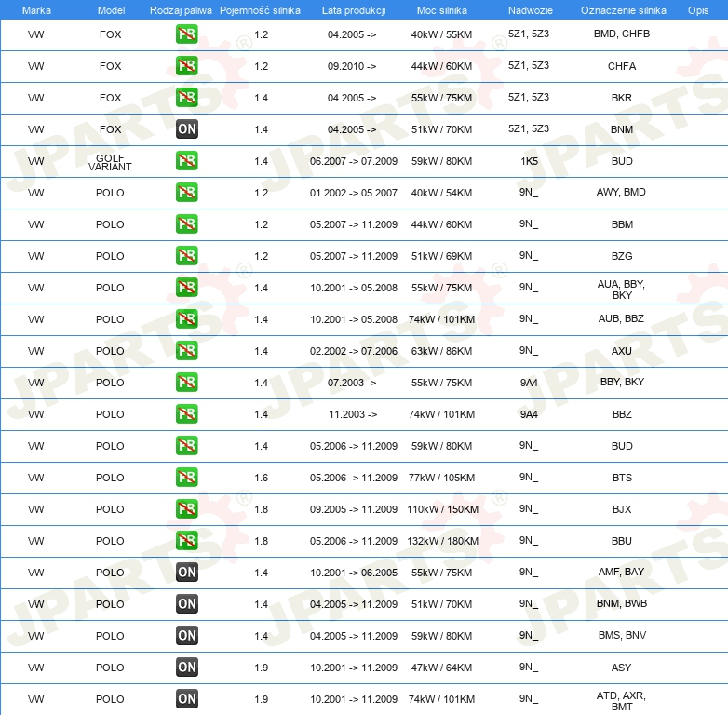Click diesel ON icon in POLO BNM, BWB row
This screenshot has height=715, width=728.
pos(186,603)
